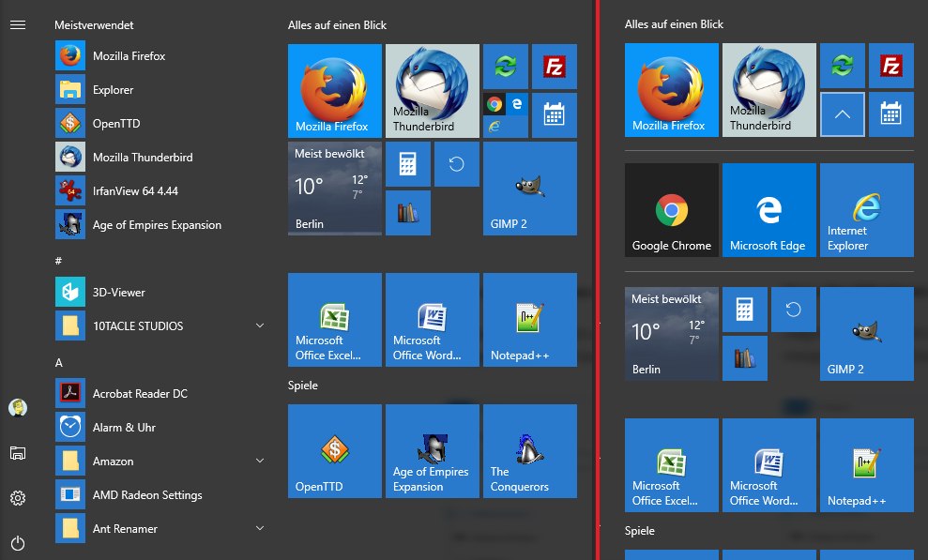Image resolution: width=928 pixels, height=560 pixels.
Task: Launch 3D-Viewer from the app list
Action: click(x=160, y=292)
